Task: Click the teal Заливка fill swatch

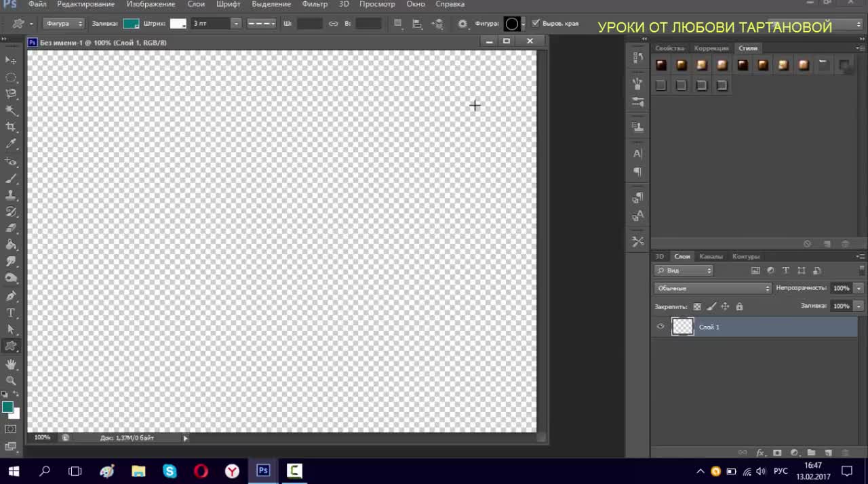Action: click(x=131, y=24)
